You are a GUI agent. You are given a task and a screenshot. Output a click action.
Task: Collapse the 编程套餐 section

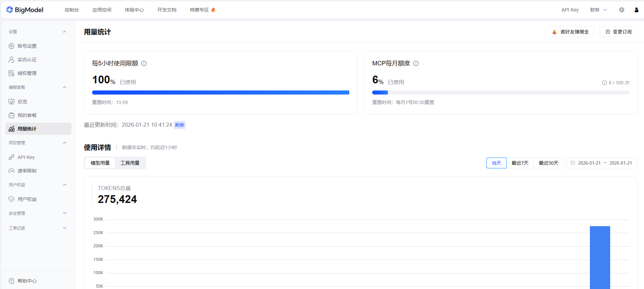pos(65,87)
